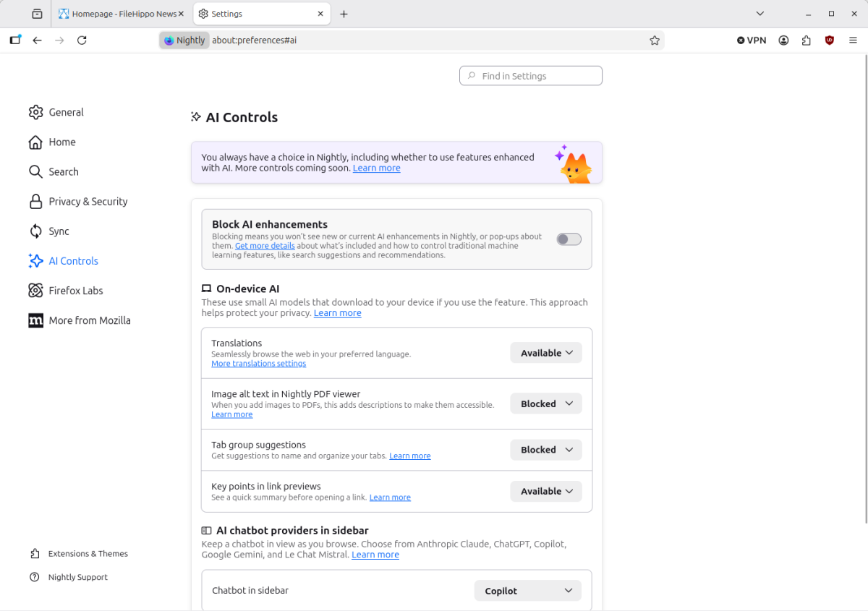Select the AI Controls sparkle icon
The height and width of the screenshot is (611, 868).
tap(35, 260)
